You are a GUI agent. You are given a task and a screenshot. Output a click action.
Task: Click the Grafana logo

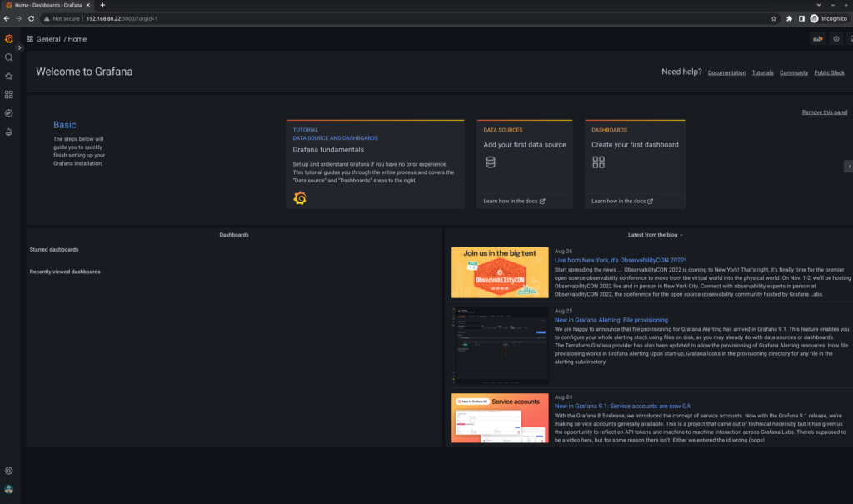pyautogui.click(x=8, y=38)
